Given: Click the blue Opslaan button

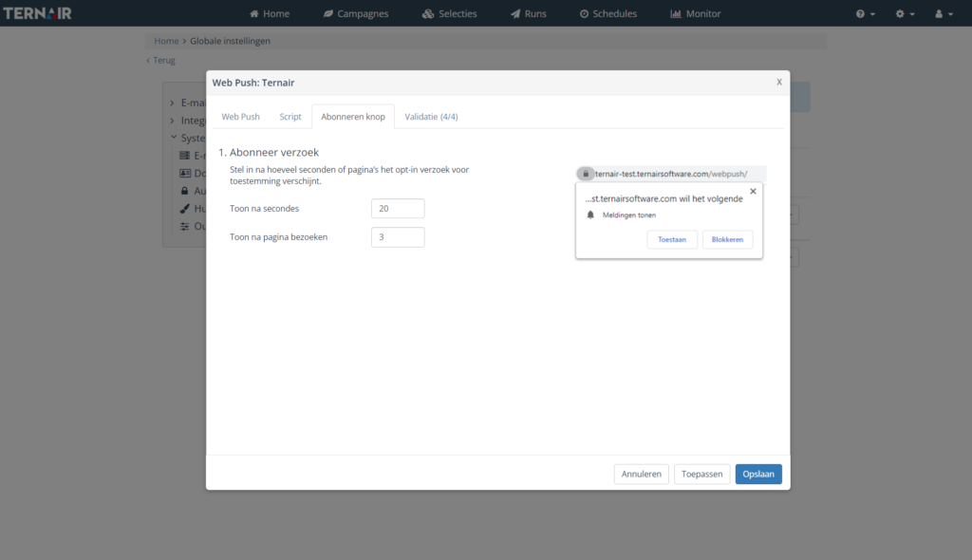Looking at the screenshot, I should tap(758, 474).
